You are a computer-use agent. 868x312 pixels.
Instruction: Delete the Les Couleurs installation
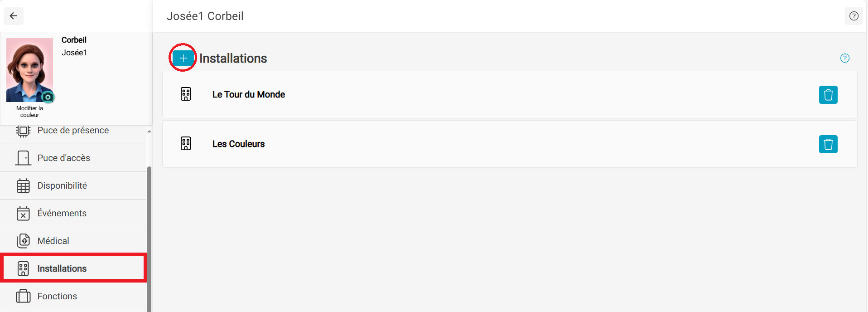(x=828, y=144)
